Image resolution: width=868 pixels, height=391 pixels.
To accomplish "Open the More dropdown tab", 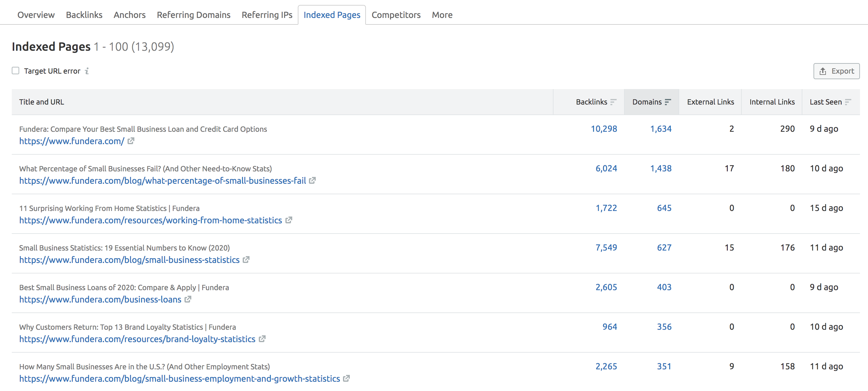I will click(442, 15).
